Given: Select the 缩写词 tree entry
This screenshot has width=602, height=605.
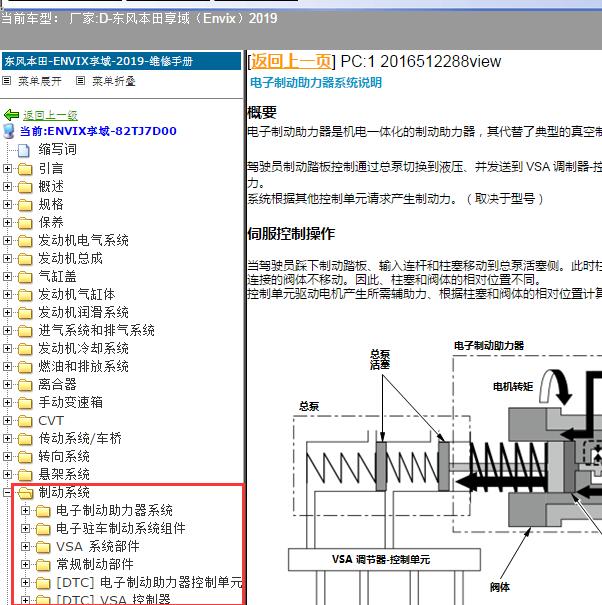Looking at the screenshot, I should (x=57, y=150).
